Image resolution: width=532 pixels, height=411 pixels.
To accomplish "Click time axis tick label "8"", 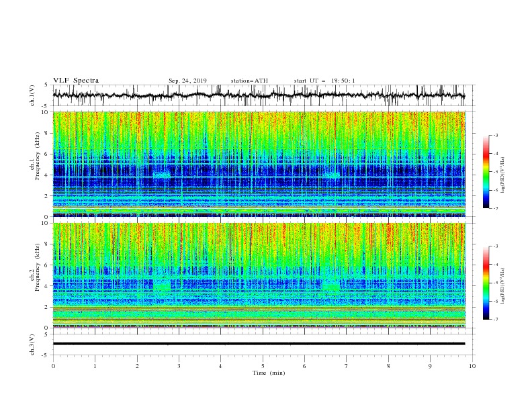I will [388, 366].
